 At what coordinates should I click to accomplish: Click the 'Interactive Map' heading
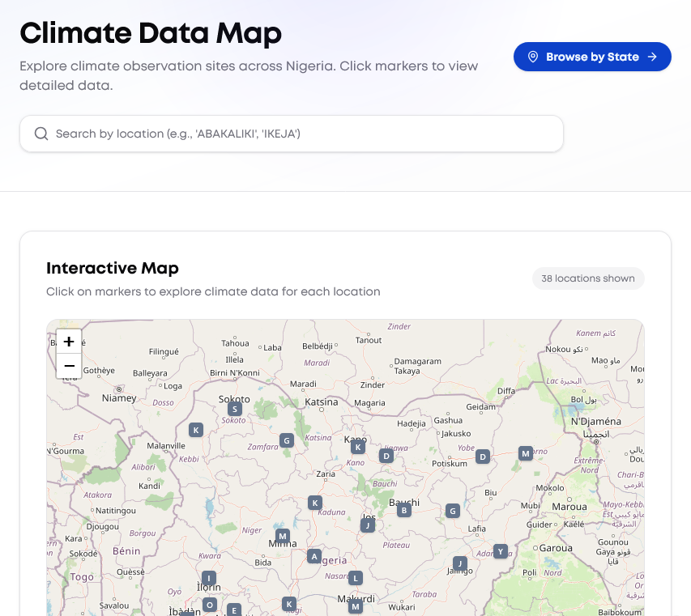(113, 268)
